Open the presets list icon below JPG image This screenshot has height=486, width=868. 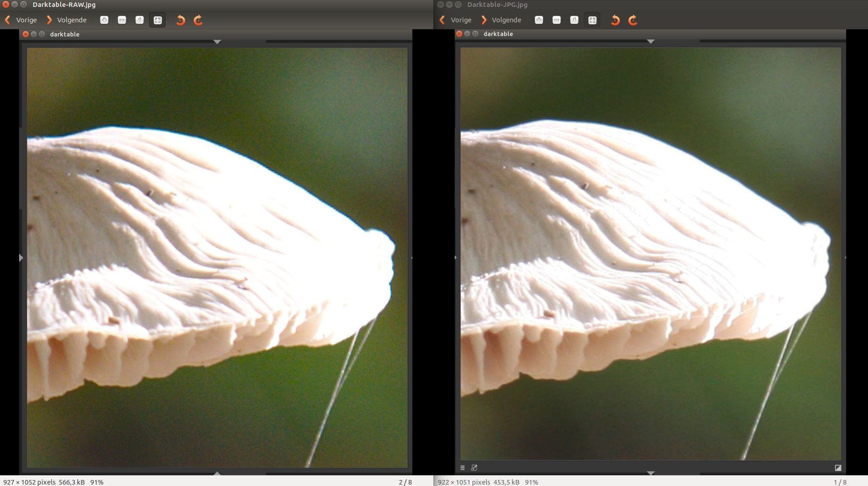tap(463, 468)
